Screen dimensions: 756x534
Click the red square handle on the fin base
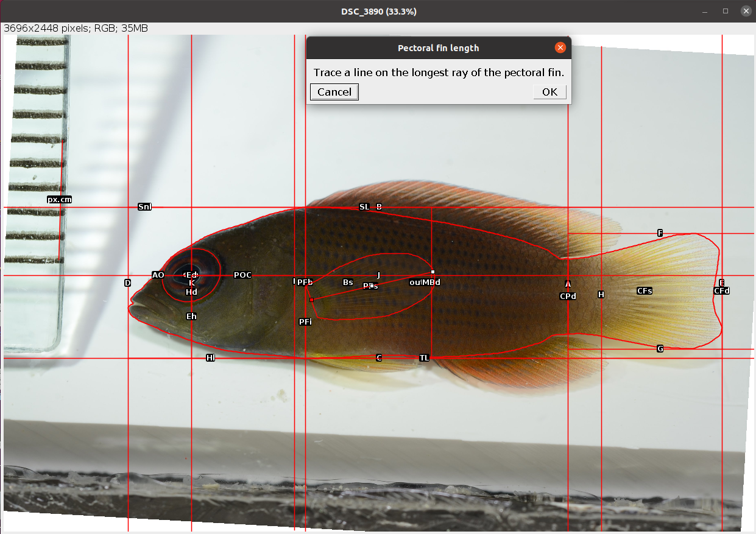311,300
